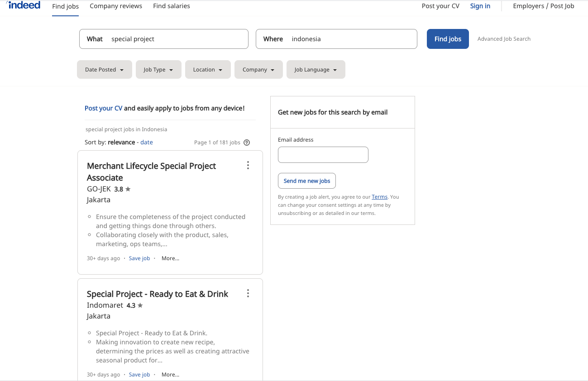The image size is (588, 381).
Task: Click Sign in link
Action: coord(480,6)
